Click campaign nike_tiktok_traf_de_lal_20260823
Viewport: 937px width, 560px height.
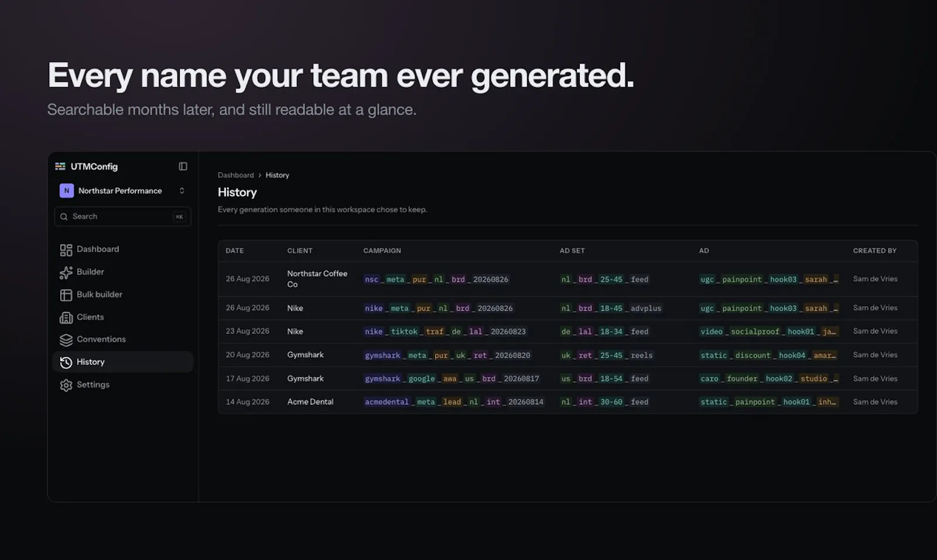pos(445,332)
